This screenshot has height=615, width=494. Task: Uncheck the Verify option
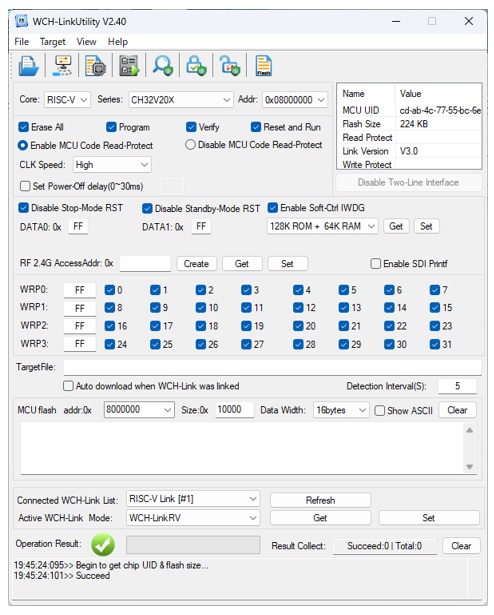pos(191,127)
